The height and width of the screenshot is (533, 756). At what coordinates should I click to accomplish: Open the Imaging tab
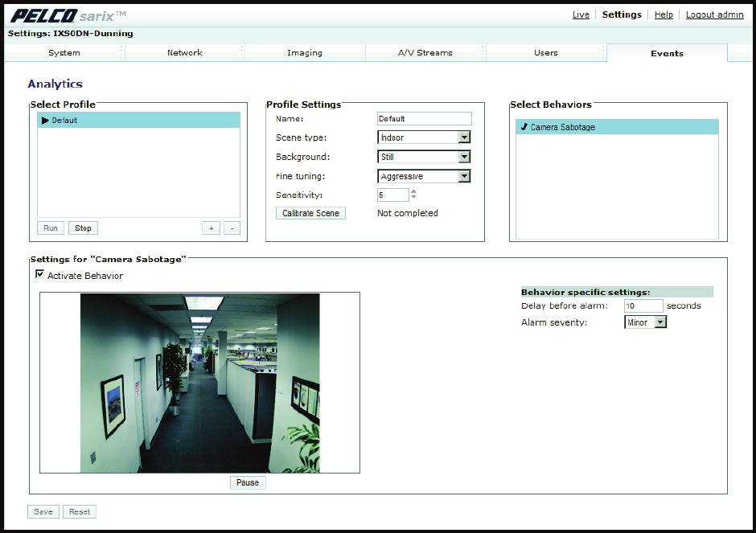tap(305, 52)
